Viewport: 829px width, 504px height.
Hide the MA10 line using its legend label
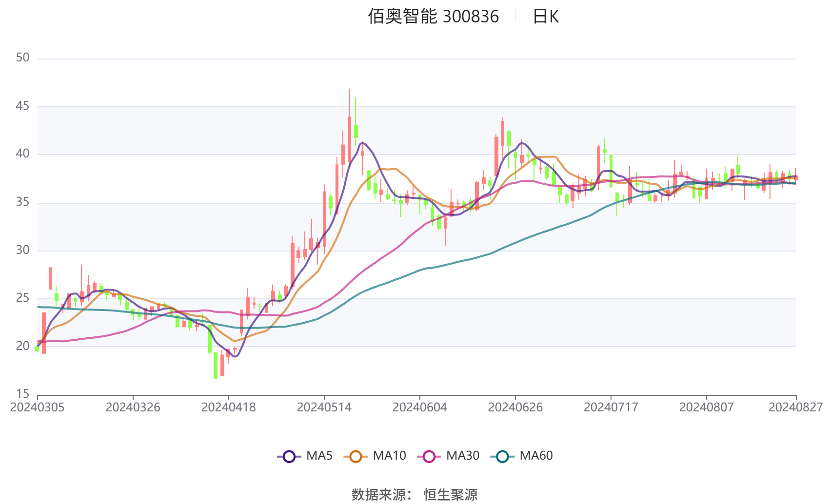389,456
